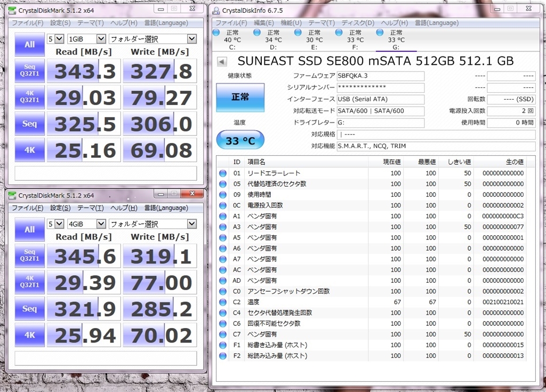Click status circle of the A5 attribute row
This screenshot has height=392, width=546.
(223, 238)
